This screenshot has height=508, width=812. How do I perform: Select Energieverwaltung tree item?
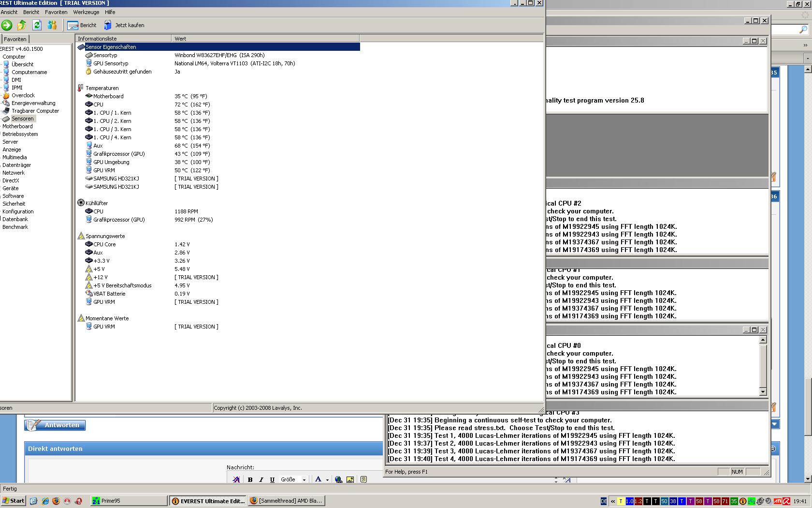tap(33, 103)
